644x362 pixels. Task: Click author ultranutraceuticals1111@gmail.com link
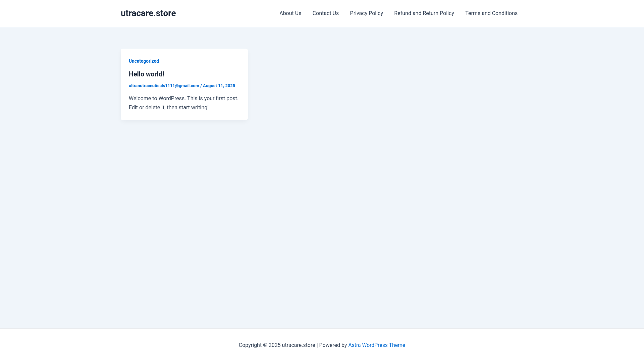coord(164,86)
